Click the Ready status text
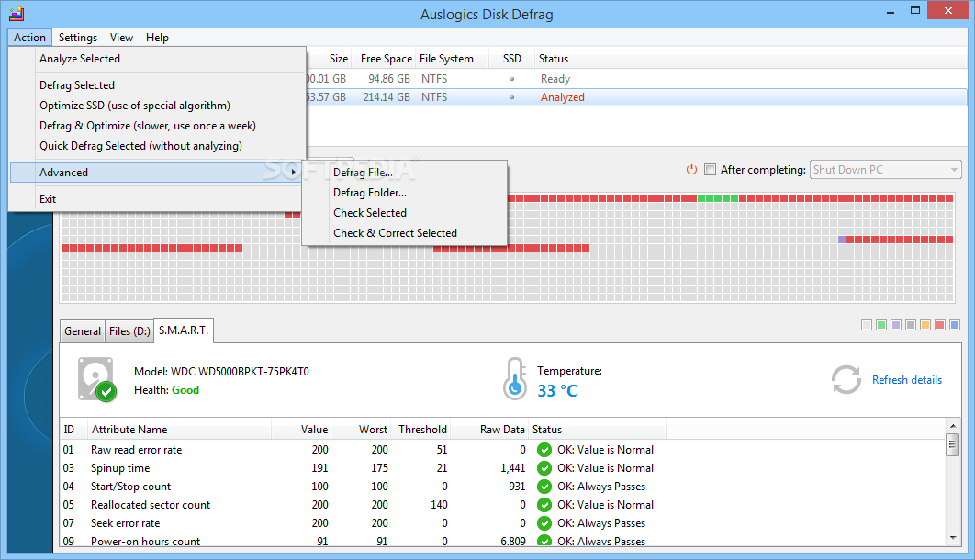This screenshot has height=560, width=975. [x=555, y=79]
